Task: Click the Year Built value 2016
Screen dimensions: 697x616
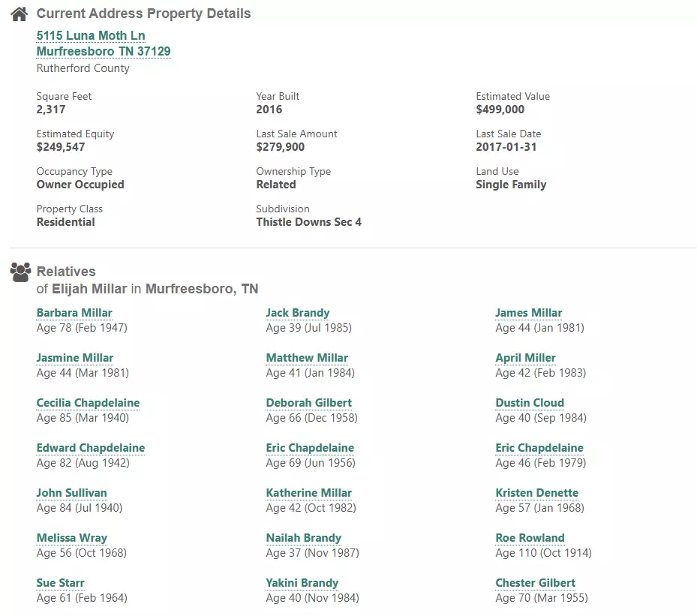Action: click(x=269, y=110)
